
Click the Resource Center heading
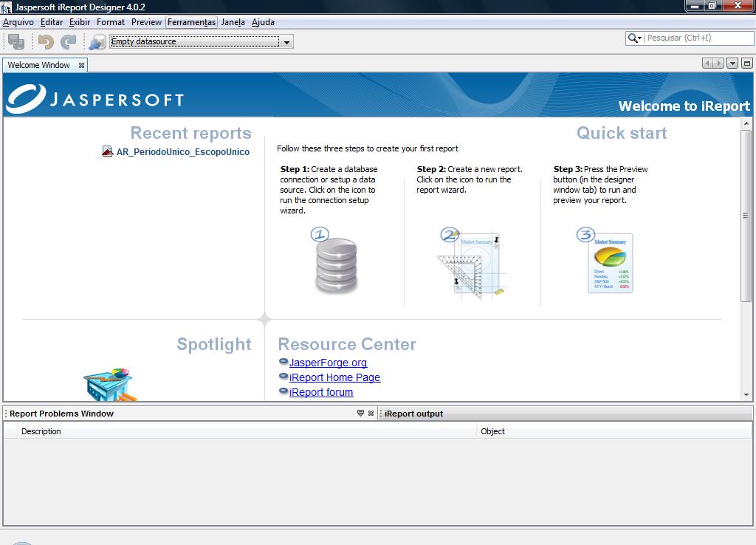click(x=347, y=344)
